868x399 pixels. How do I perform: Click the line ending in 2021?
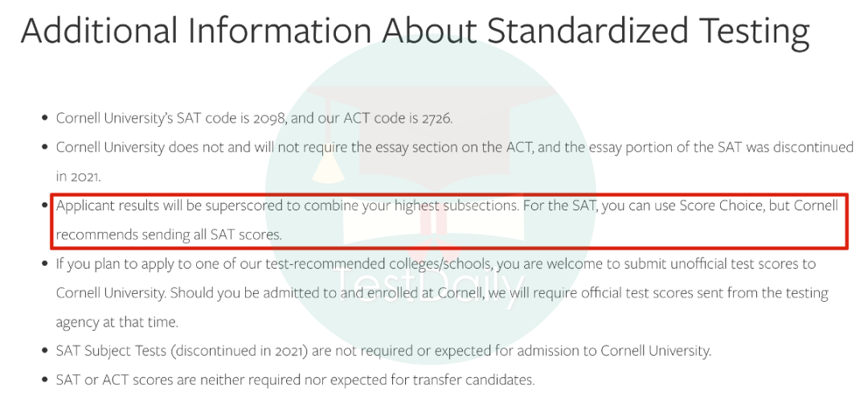pyautogui.click(x=78, y=177)
